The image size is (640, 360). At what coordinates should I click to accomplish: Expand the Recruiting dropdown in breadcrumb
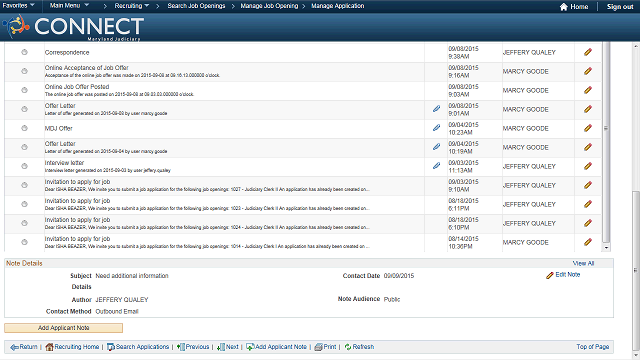[x=131, y=6]
